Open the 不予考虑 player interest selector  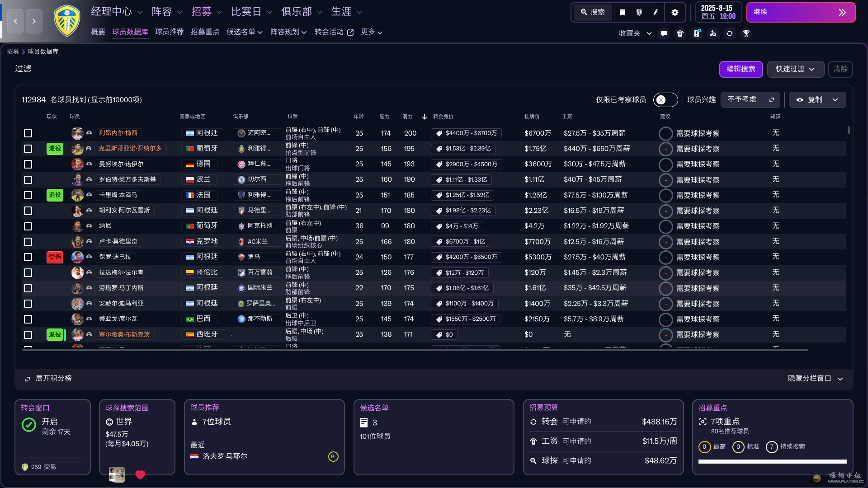click(x=750, y=100)
